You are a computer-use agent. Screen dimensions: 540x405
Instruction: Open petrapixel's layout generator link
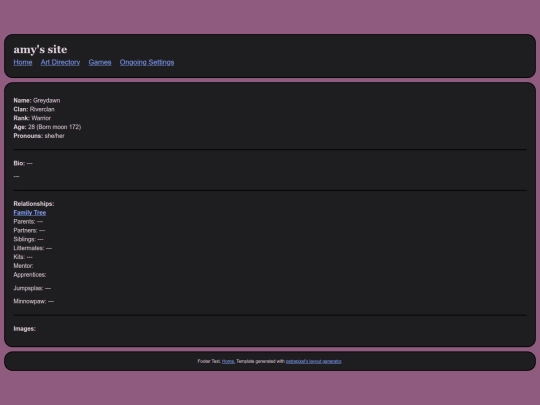pos(313,361)
